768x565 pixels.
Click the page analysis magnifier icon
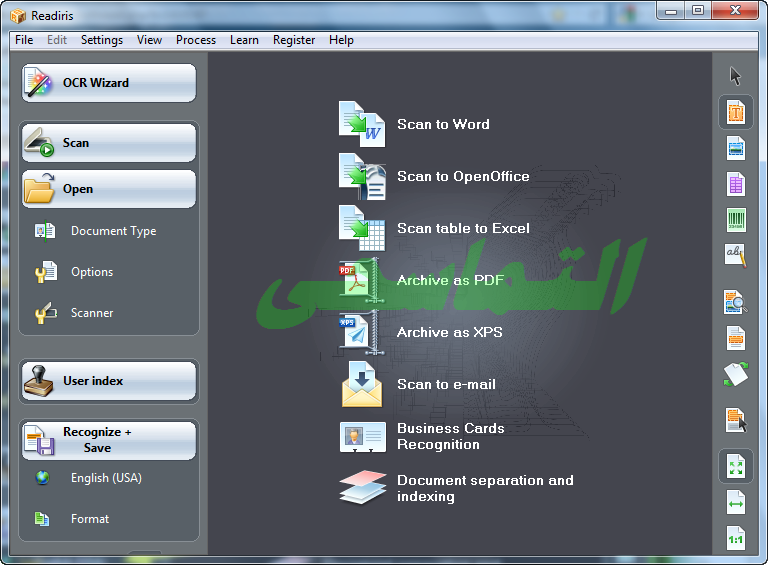coord(736,301)
